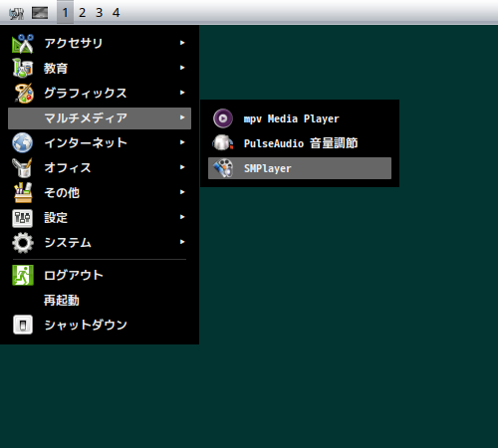The width and height of the screenshot is (498, 448).
Task: Click the インターネット globe icon
Action: [x=22, y=142]
